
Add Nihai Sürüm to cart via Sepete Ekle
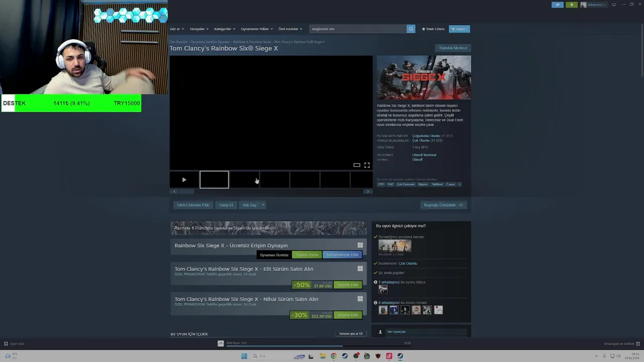(x=348, y=315)
